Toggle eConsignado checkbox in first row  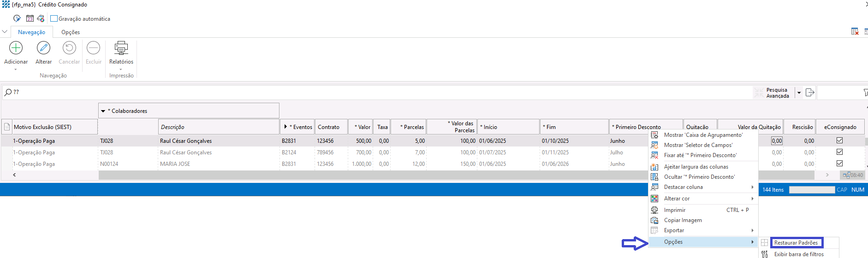point(839,141)
